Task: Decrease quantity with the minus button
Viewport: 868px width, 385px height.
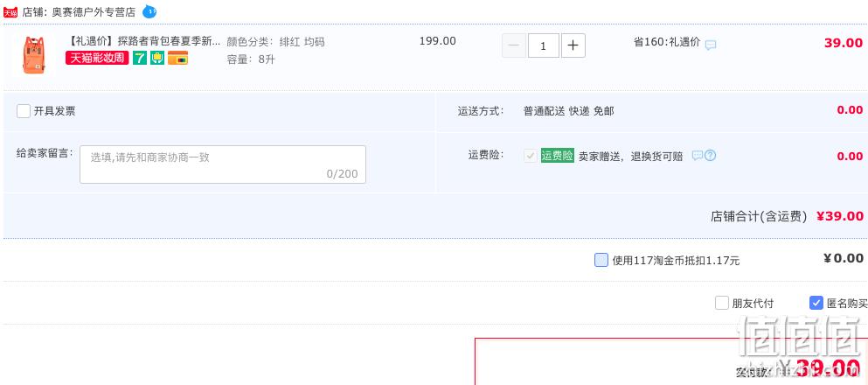Action: click(514, 46)
